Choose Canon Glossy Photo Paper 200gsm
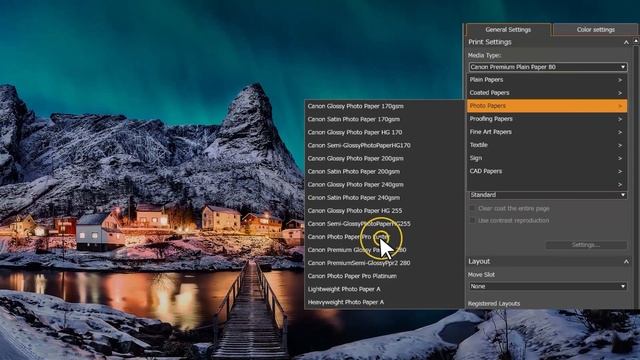 pos(384,158)
